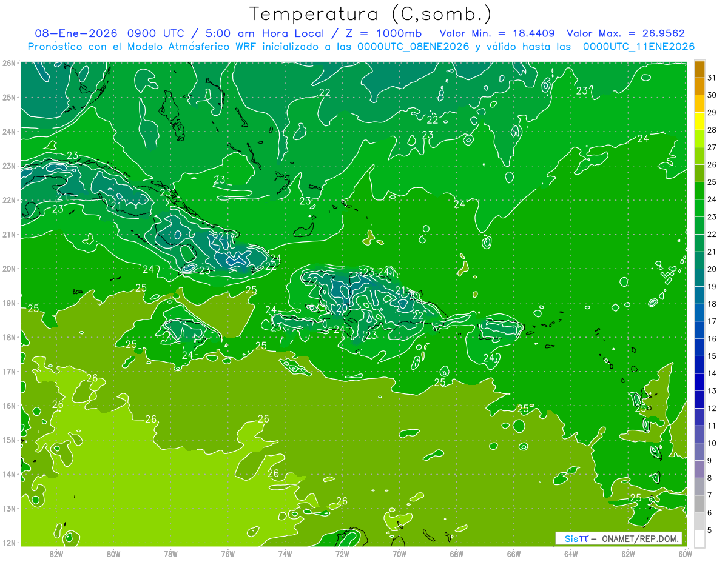The image size is (728, 562).
Task: Click the purple colorbar swatch between 9 and 10
Action: (x=699, y=452)
